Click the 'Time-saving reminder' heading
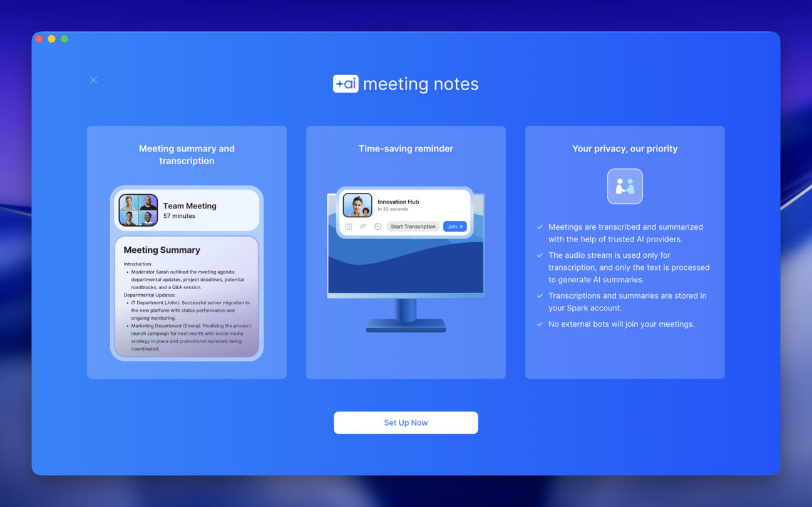Screen dimensions: 812x507 pyautogui.click(x=406, y=148)
